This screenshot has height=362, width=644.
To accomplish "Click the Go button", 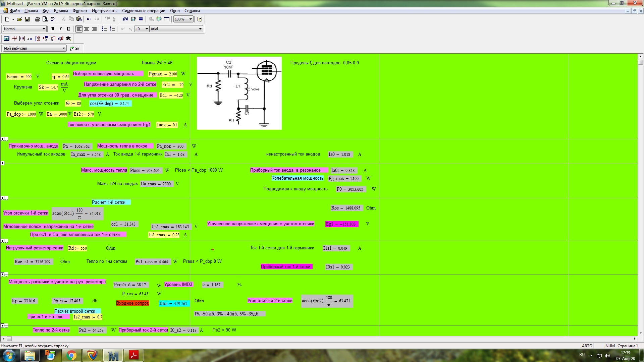I will tap(74, 48).
